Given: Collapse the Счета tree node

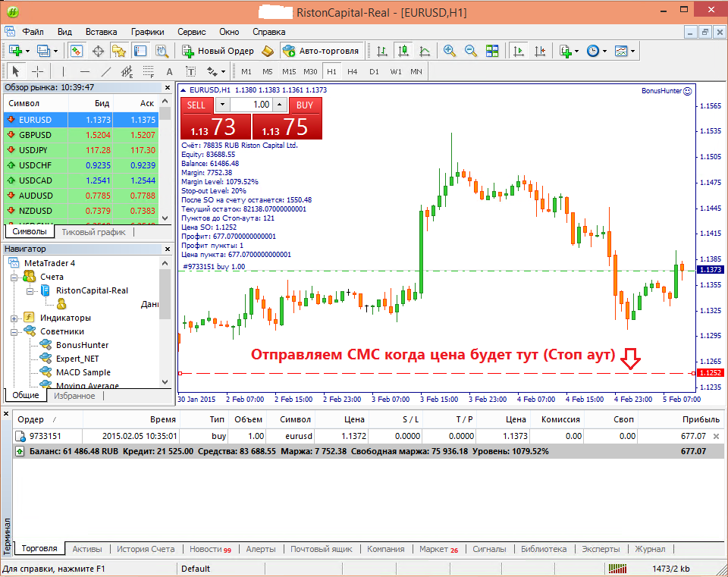Looking at the screenshot, I should click(14, 278).
